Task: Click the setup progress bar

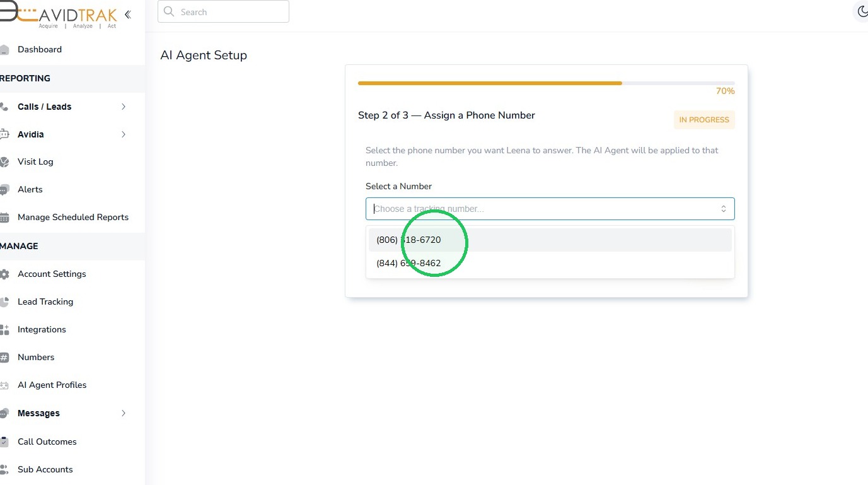Action: pyautogui.click(x=546, y=83)
